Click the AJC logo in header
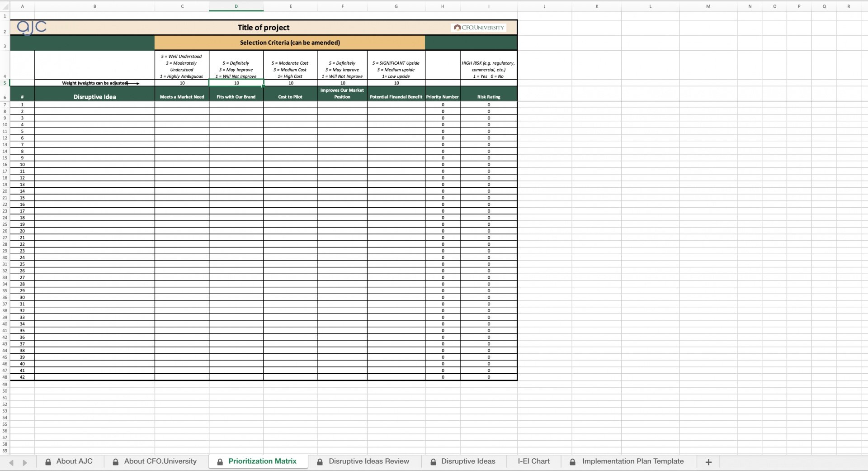Viewport: 868px width, 471px height. (x=32, y=27)
